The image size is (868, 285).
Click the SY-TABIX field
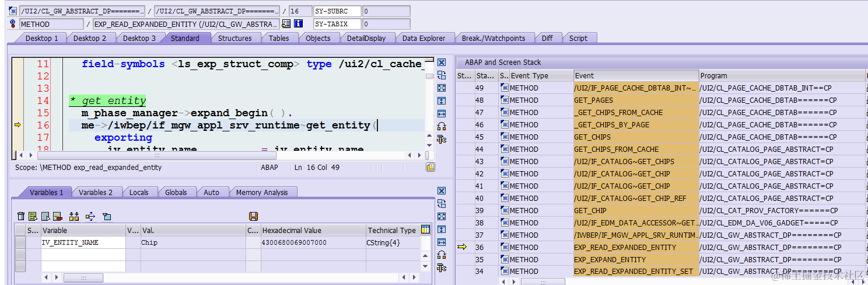tap(337, 24)
